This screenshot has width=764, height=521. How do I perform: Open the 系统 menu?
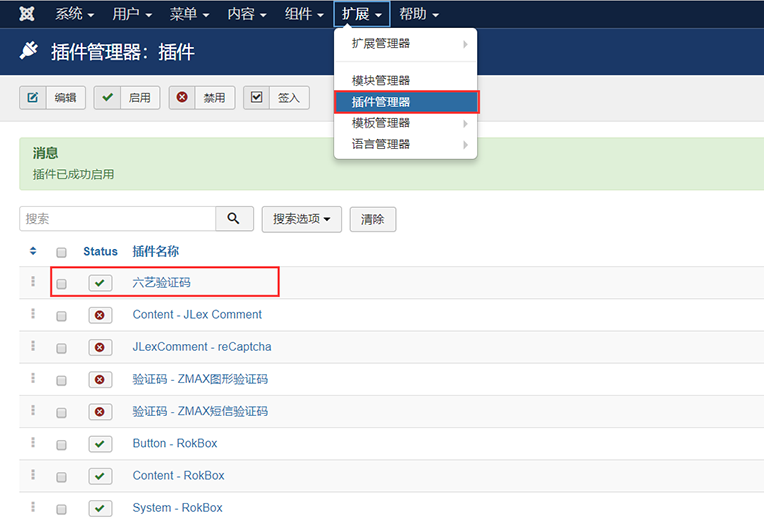pos(75,14)
